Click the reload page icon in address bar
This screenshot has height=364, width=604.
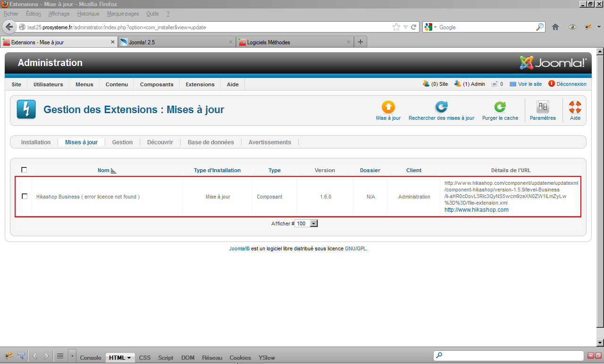tap(414, 27)
